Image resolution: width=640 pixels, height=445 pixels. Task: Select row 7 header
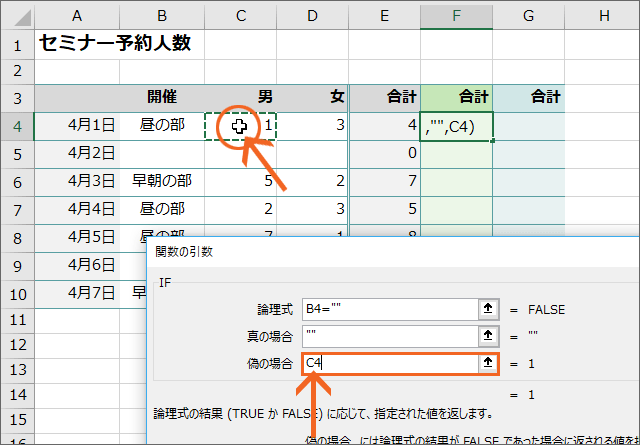click(x=18, y=210)
